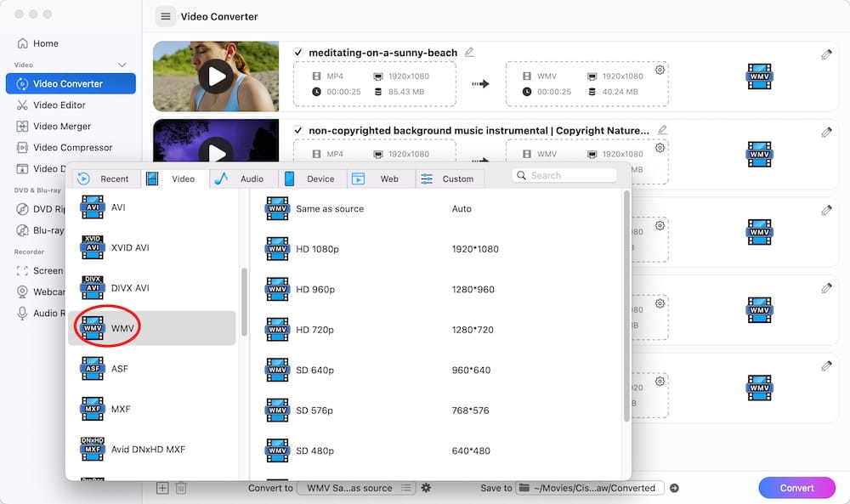Select Video Converter in sidebar
The width and height of the screenshot is (850, 504).
[71, 83]
